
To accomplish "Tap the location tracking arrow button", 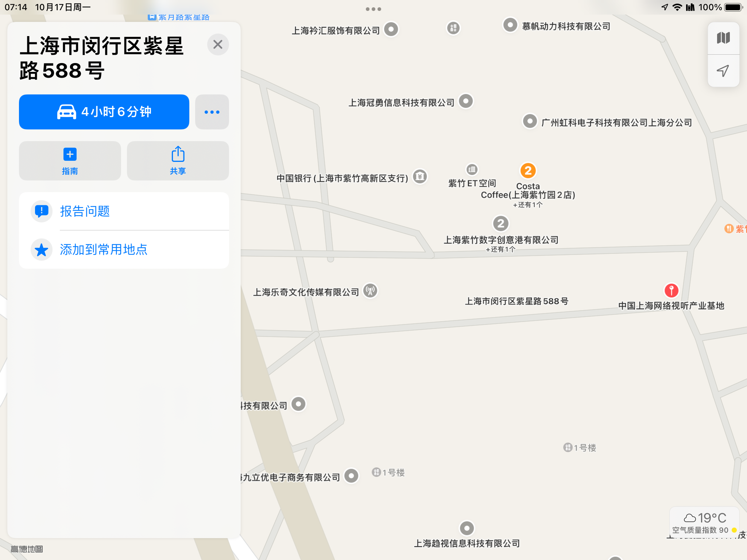I will (723, 71).
